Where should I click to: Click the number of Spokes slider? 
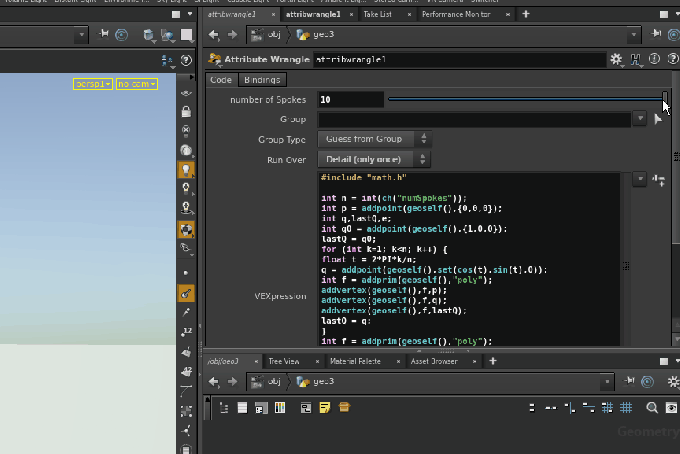[x=525, y=99]
